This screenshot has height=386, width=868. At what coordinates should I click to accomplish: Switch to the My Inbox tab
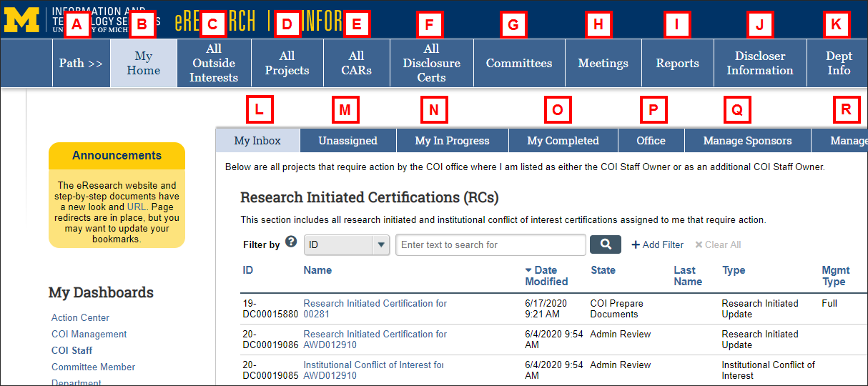coord(257,140)
